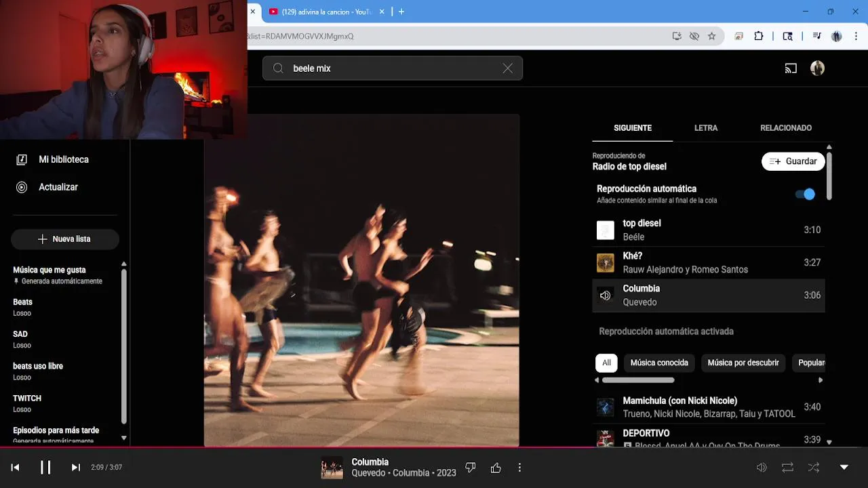
Task: Collapse the player page with down arrow
Action: pyautogui.click(x=844, y=467)
